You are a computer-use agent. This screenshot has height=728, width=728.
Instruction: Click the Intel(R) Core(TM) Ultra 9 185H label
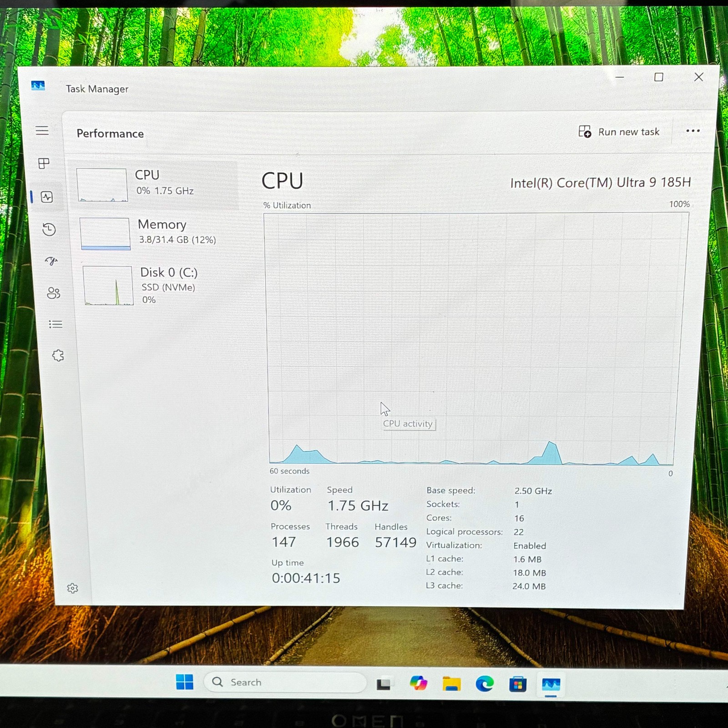tap(601, 182)
